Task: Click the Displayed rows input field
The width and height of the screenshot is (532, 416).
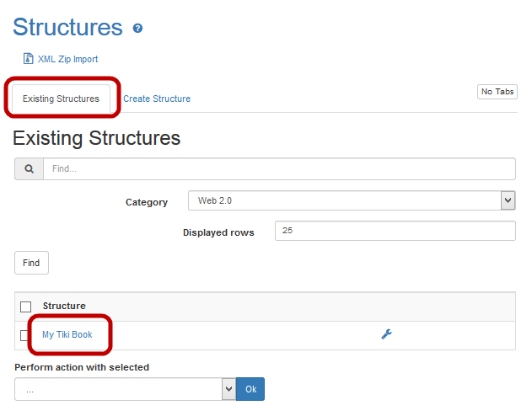Action: [395, 231]
